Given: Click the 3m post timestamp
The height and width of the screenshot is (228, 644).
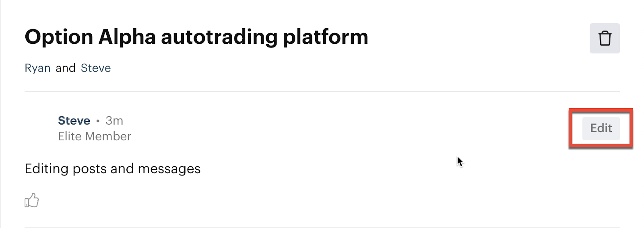Looking at the screenshot, I should coord(114,121).
